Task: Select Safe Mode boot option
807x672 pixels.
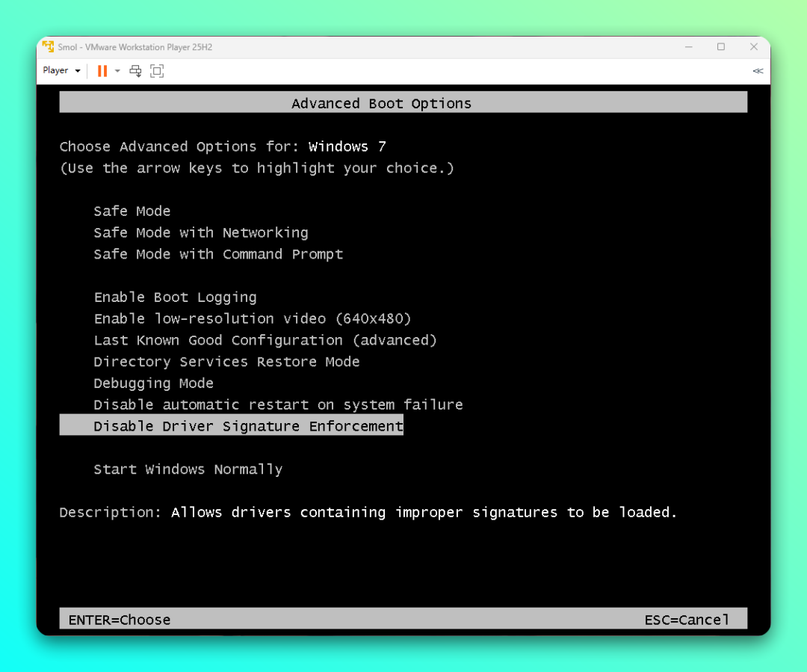Action: point(132,212)
